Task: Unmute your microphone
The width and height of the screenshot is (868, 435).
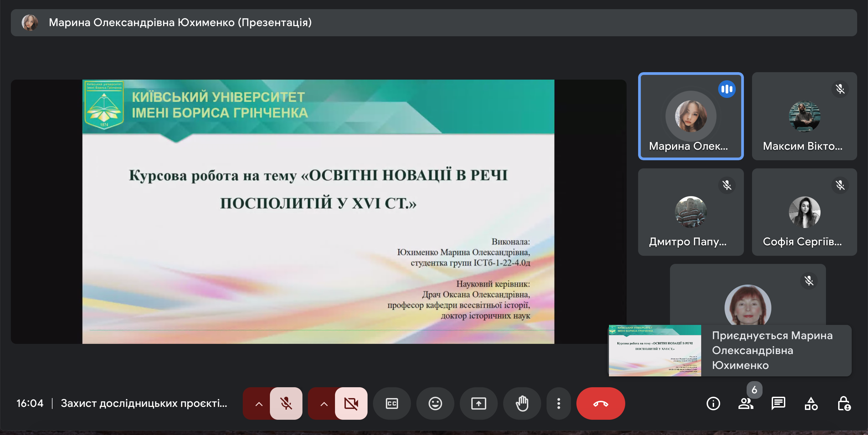Action: [x=286, y=403]
